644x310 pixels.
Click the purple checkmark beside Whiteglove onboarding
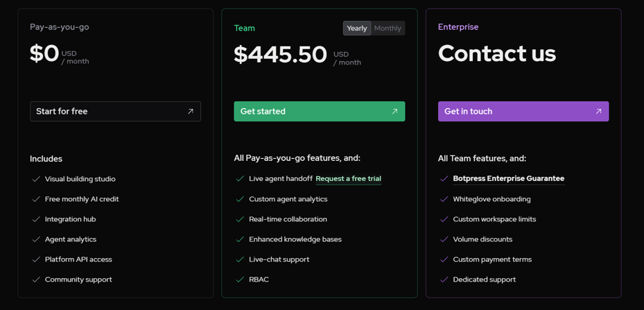coord(444,200)
